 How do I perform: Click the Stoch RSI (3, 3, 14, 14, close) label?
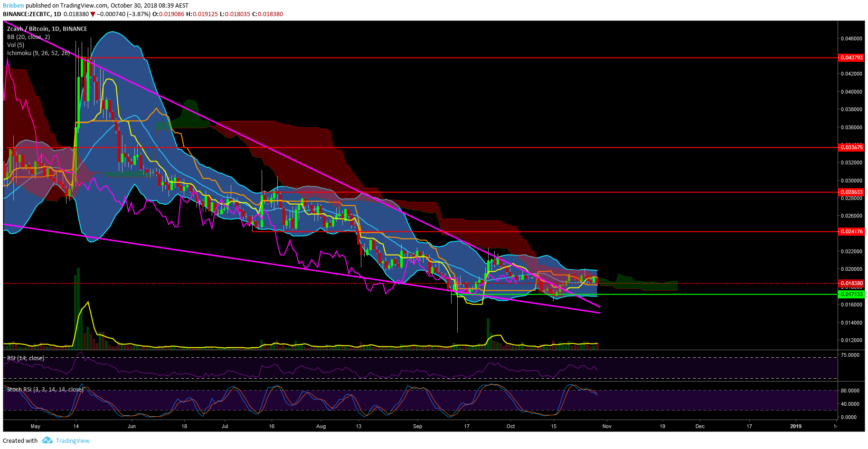pyautogui.click(x=45, y=390)
